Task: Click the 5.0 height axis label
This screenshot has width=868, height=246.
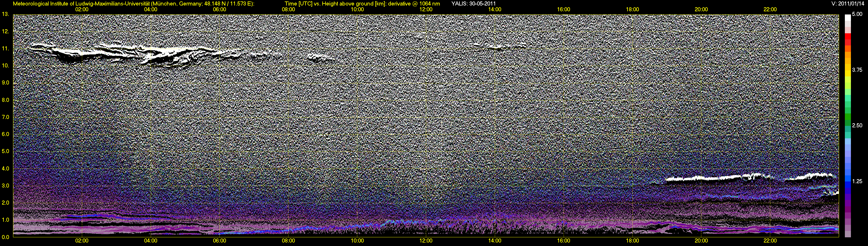Action: (5, 151)
